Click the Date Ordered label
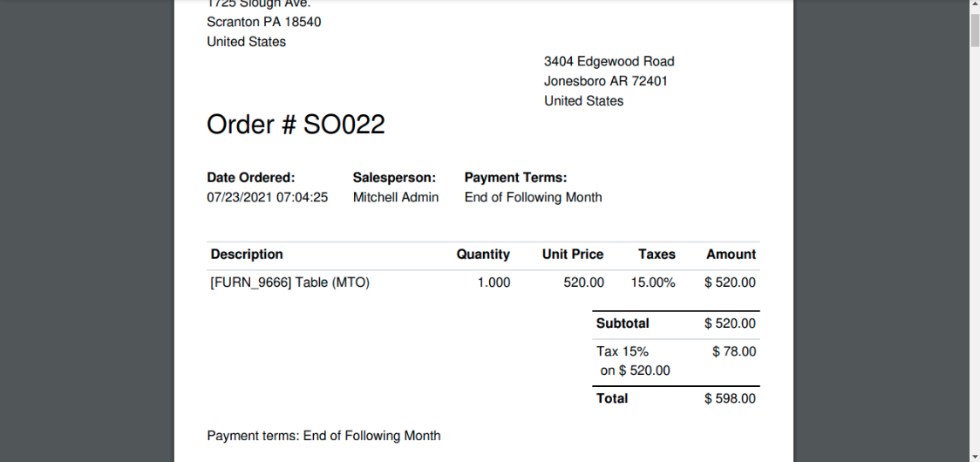980x462 pixels. click(x=250, y=178)
